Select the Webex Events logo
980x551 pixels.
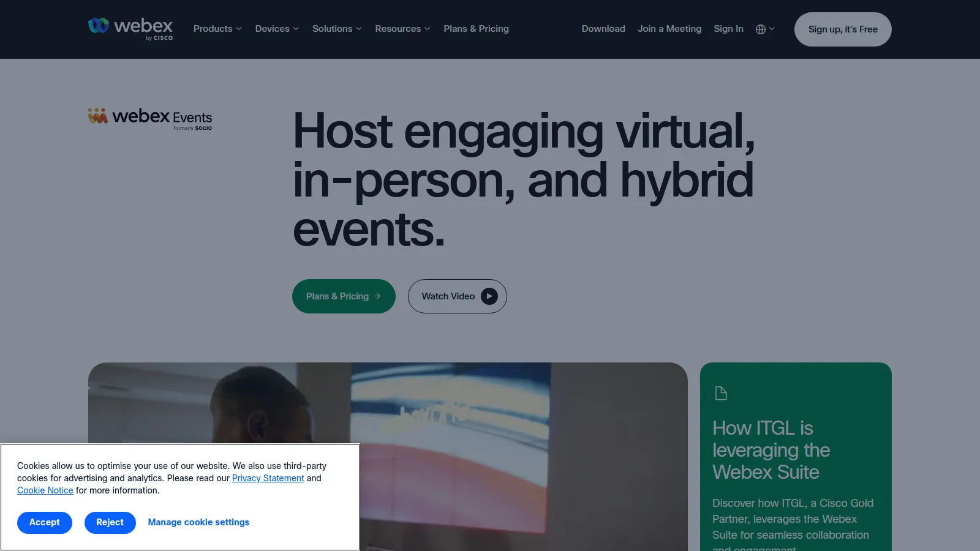click(149, 119)
